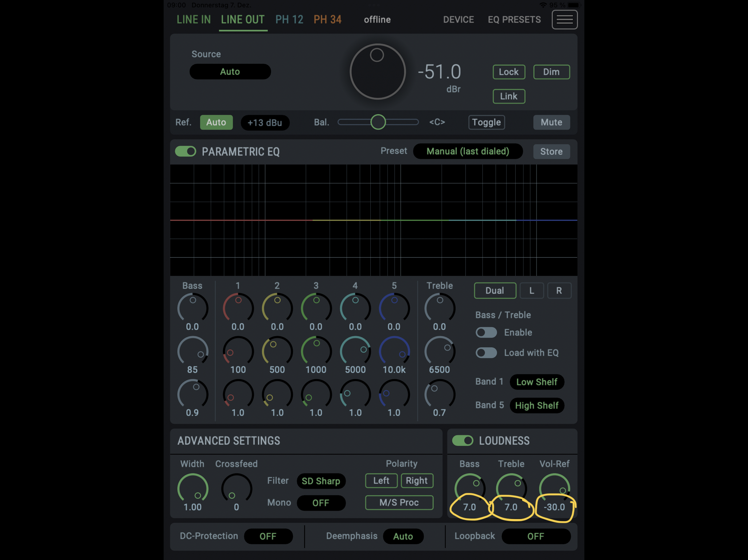Toggle the Dim button
The image size is (748, 560).
coord(551,72)
